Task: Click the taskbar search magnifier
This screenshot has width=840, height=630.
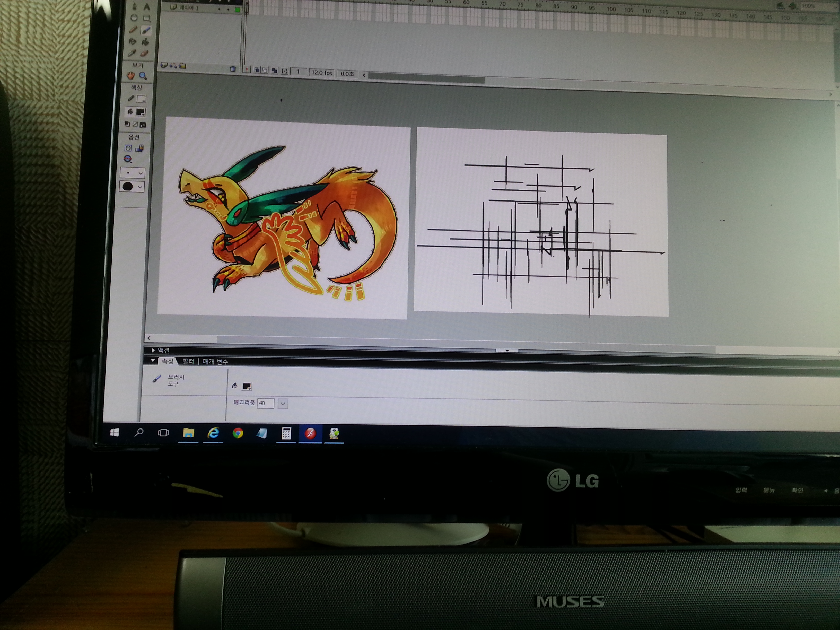Action: click(139, 432)
